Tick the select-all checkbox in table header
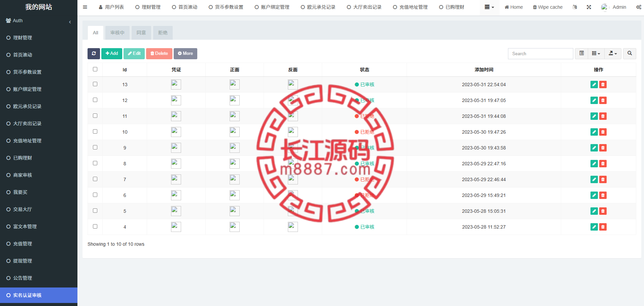This screenshot has width=644, height=306. [95, 69]
